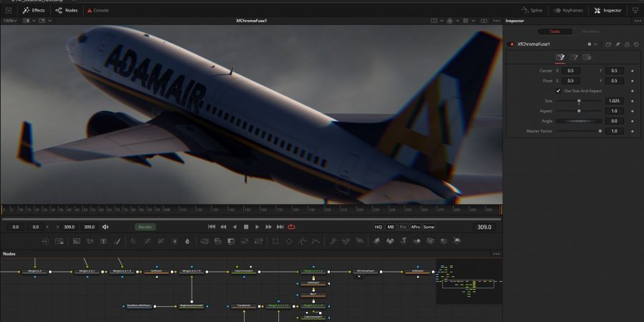Play the composition in reverse
The image size is (644, 322).
click(235, 227)
